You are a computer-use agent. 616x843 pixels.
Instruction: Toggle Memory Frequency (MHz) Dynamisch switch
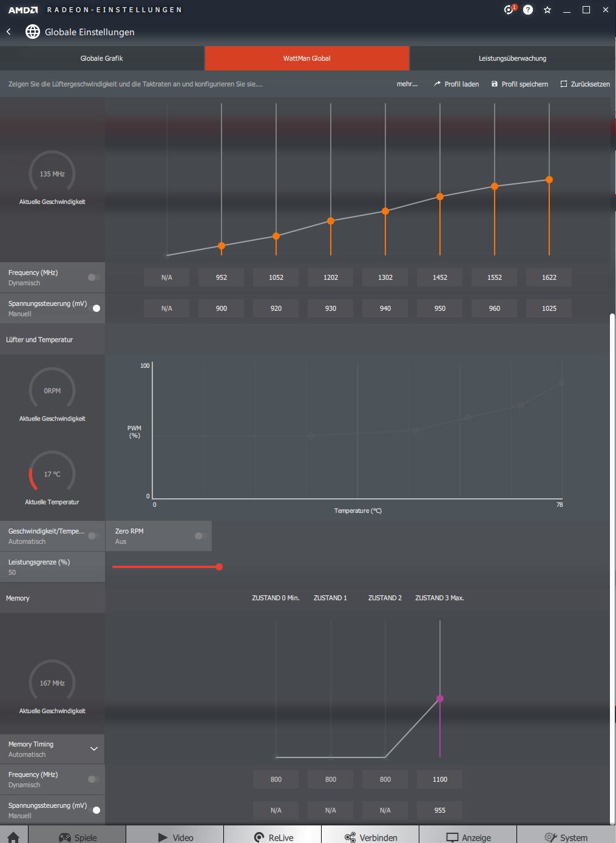(x=93, y=779)
